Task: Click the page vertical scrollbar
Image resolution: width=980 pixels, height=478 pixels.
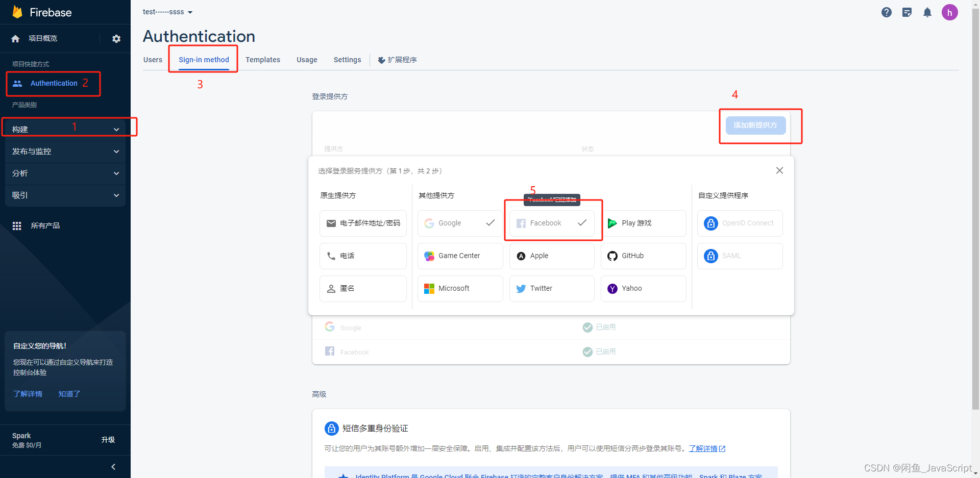Action: tap(975, 209)
